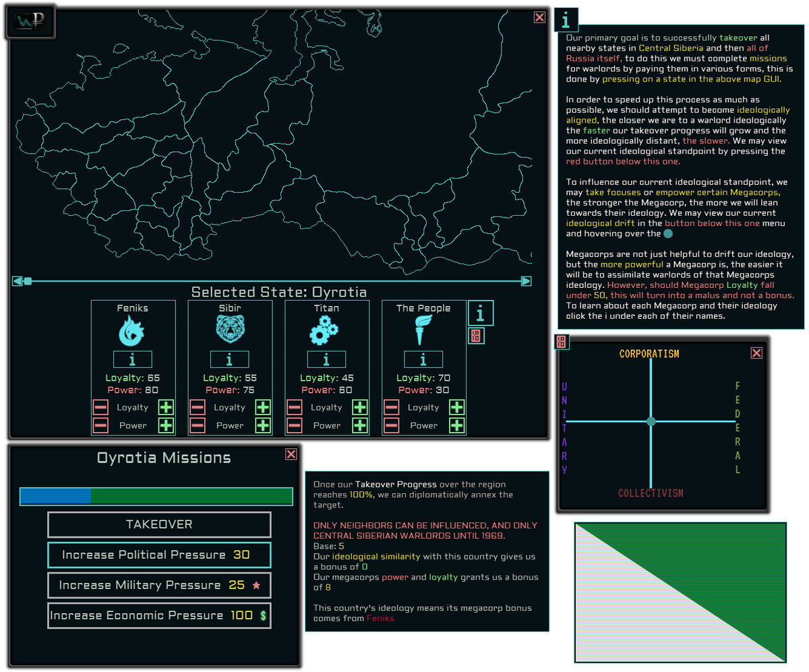Screen dimensions: 809x672
Task: Increase Sibir power
Action: tap(263, 425)
